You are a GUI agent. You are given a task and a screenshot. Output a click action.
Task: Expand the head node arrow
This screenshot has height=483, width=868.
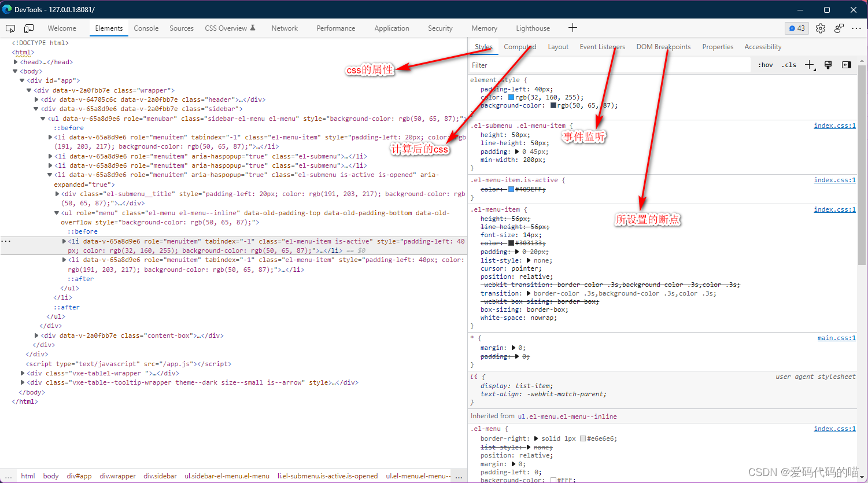(x=16, y=62)
